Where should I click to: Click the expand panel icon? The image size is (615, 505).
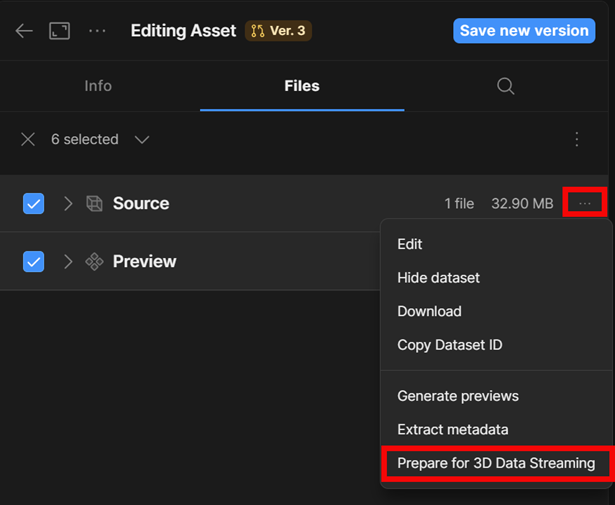[x=60, y=31]
